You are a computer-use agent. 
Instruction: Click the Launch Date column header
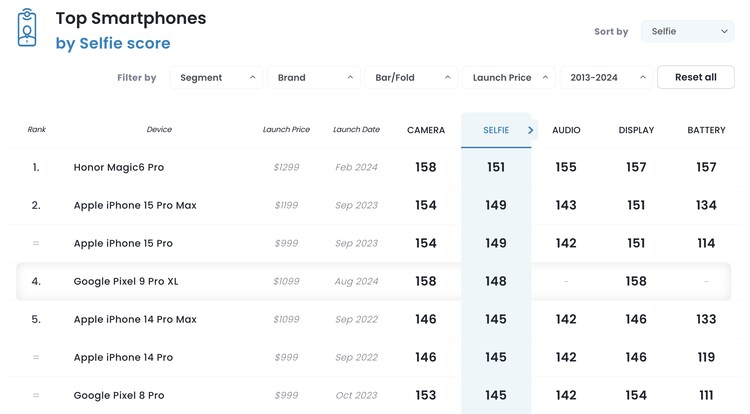point(356,130)
